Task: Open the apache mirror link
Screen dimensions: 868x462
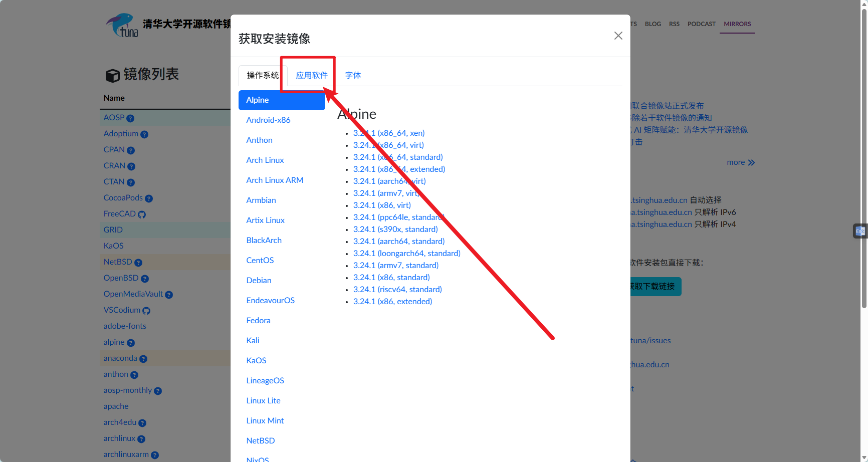Action: [116, 406]
